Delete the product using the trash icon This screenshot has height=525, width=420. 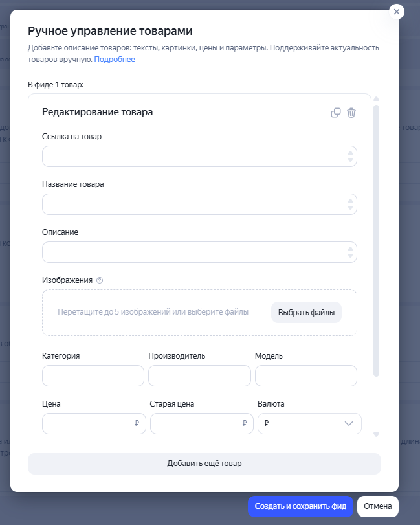351,113
